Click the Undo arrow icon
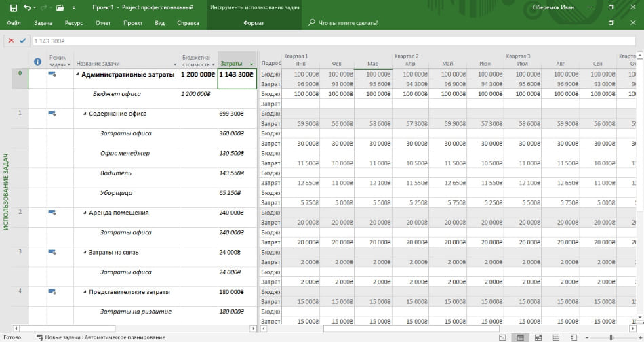644x342 pixels. coord(27,7)
